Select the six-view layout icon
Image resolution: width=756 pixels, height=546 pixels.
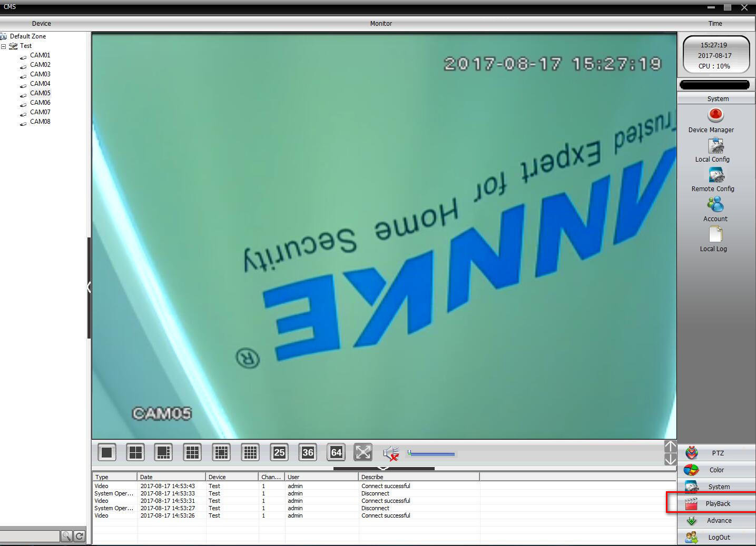[x=164, y=452]
